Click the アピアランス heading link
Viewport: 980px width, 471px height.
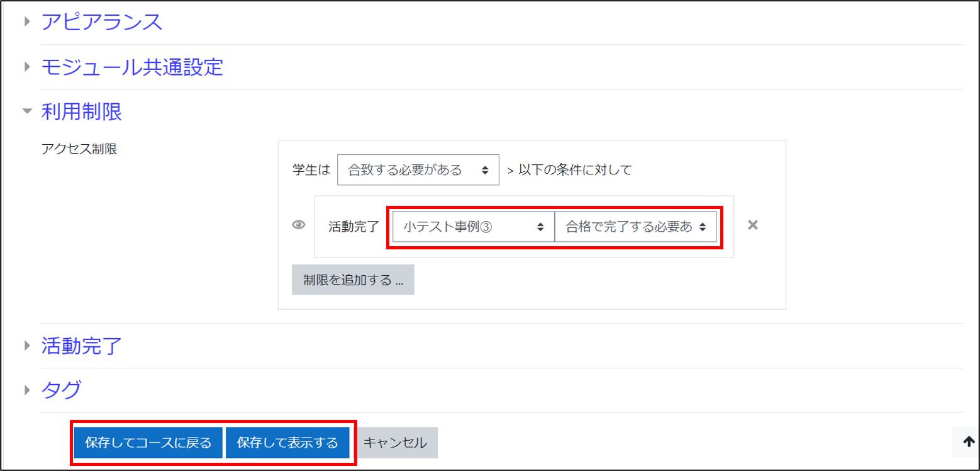102,21
